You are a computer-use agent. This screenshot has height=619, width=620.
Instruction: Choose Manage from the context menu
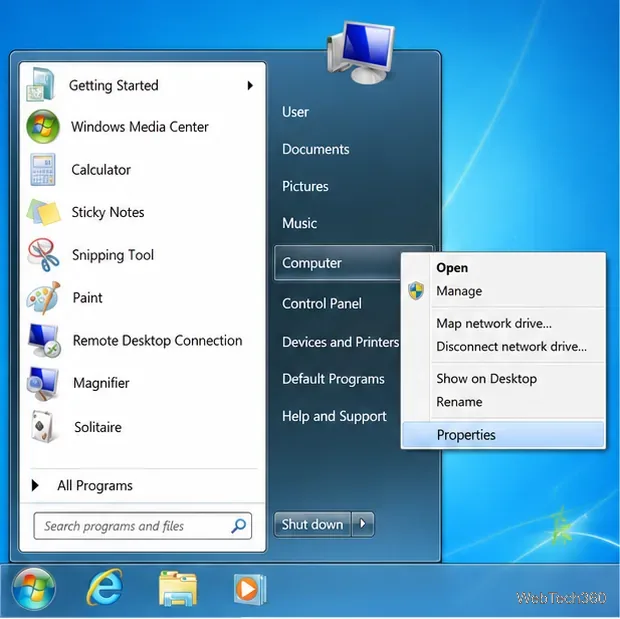coord(459,291)
